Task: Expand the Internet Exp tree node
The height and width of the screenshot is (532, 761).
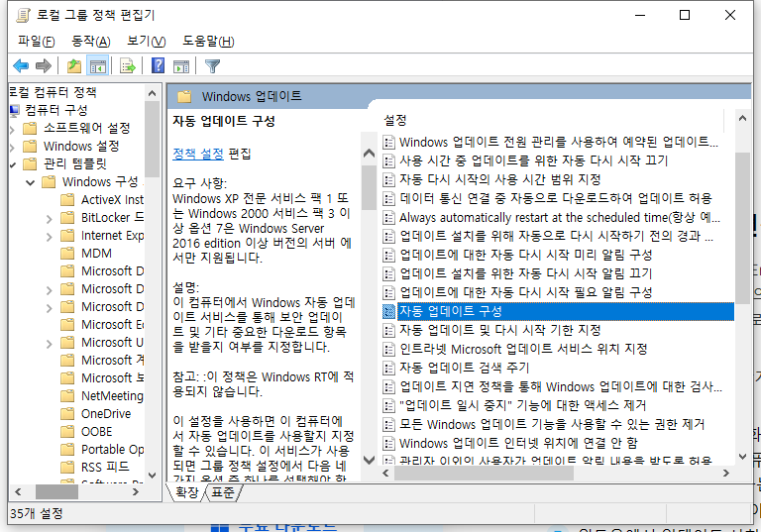Action: coord(49,237)
